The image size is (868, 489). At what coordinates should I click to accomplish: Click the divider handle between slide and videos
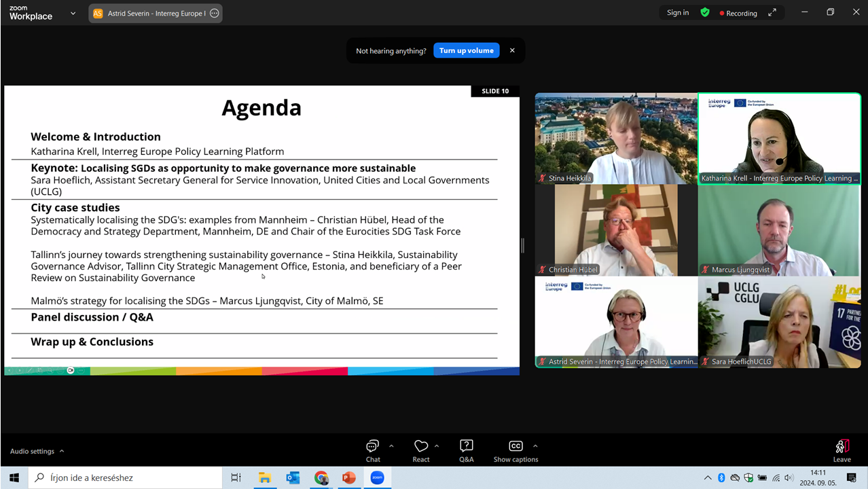click(x=522, y=245)
